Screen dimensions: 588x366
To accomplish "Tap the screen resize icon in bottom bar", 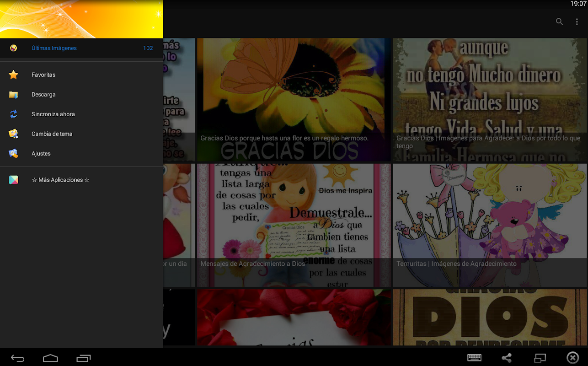I will 540,358.
